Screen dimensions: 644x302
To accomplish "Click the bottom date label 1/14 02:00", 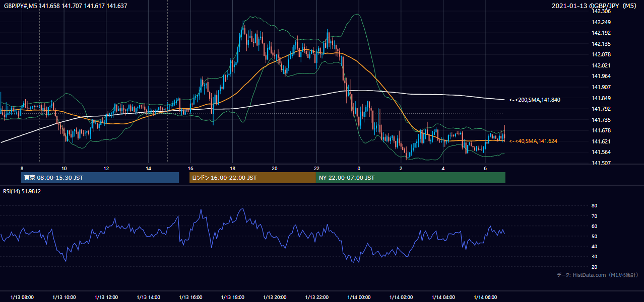I will (401, 297).
